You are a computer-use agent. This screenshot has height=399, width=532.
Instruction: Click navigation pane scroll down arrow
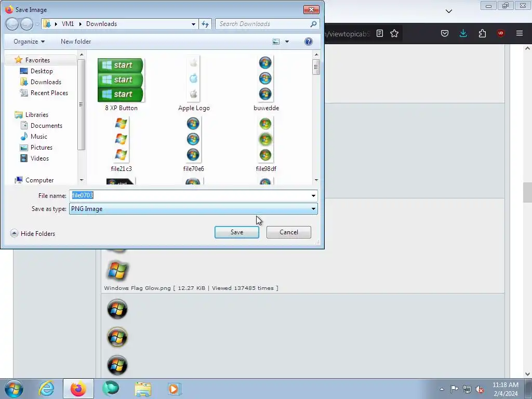point(82,180)
